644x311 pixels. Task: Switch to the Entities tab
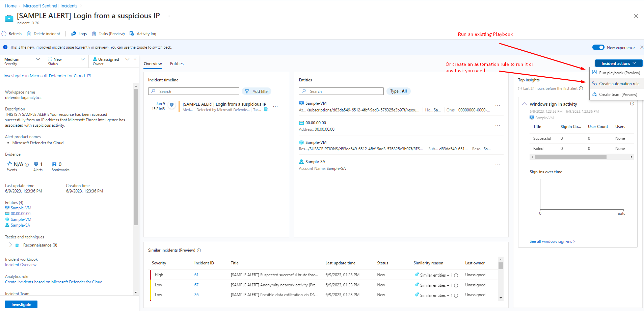(177, 64)
